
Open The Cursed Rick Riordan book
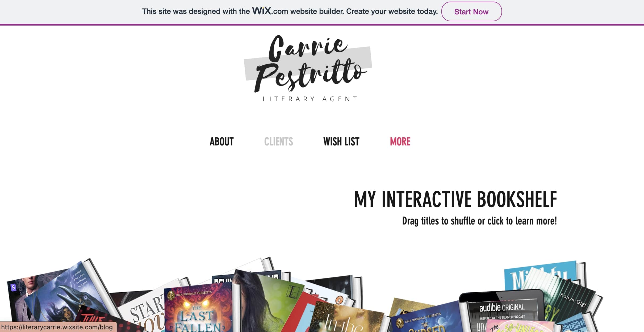(x=425, y=319)
